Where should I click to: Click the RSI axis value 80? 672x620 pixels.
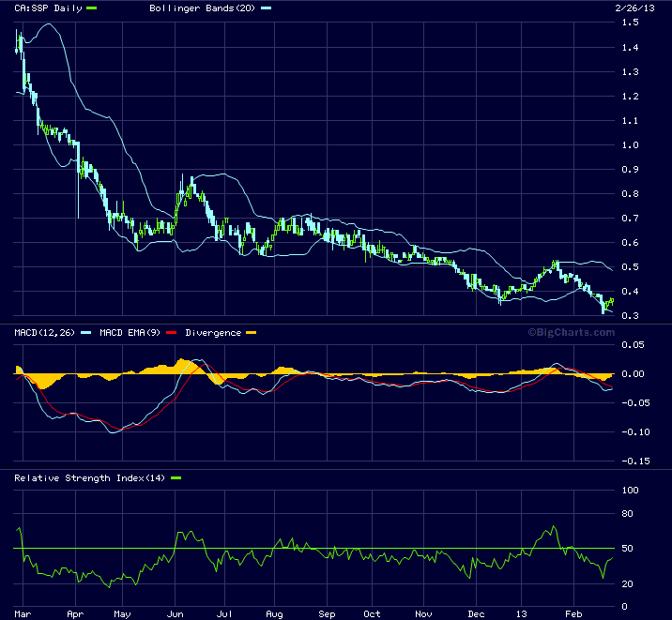tap(627, 513)
